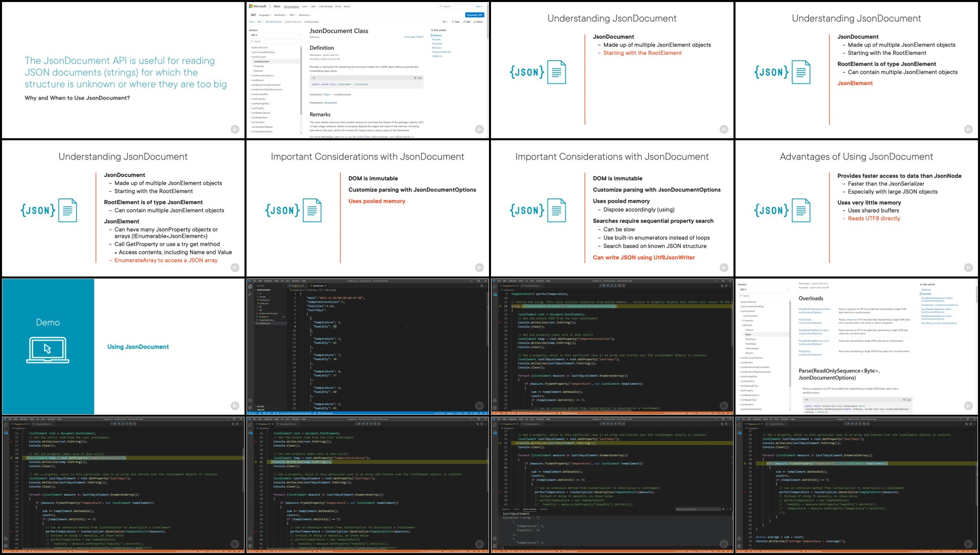Open the slide ending with EnumerateArray to access JSON array
980x555 pixels.
click(123, 208)
